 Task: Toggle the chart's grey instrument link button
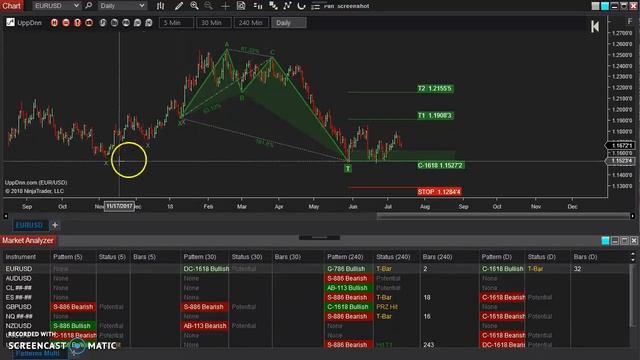point(596,6)
